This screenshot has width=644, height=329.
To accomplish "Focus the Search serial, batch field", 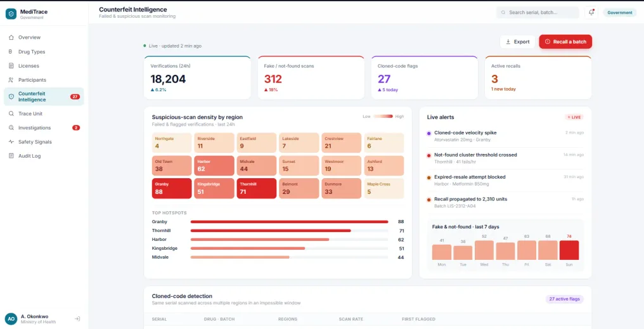I will click(538, 12).
